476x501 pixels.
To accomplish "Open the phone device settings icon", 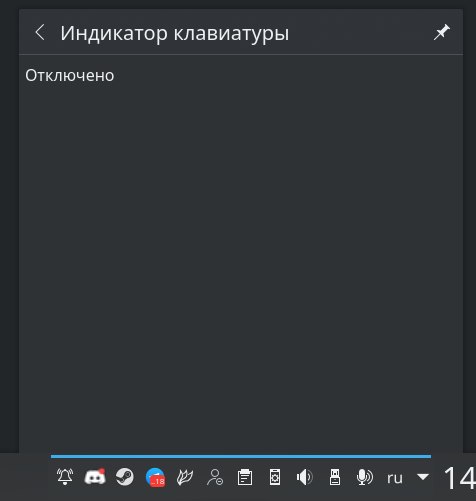I will click(x=275, y=477).
